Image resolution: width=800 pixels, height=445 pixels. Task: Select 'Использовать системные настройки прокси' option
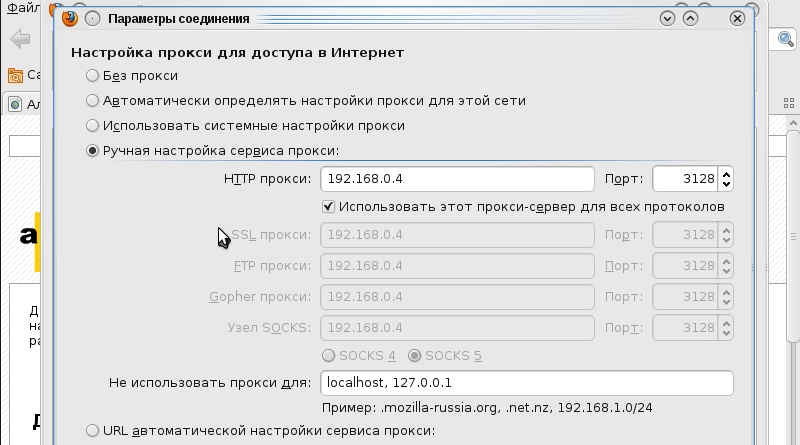[92, 126]
